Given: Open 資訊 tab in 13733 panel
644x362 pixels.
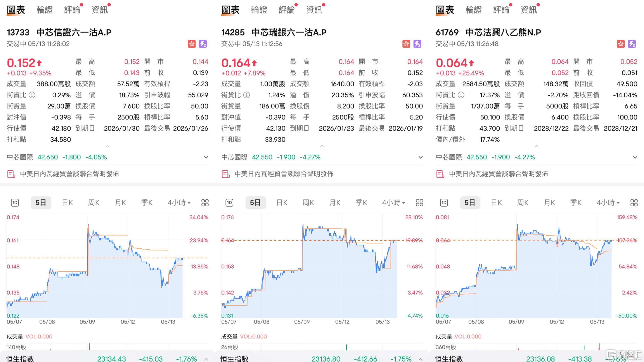Looking at the screenshot, I should point(100,10).
